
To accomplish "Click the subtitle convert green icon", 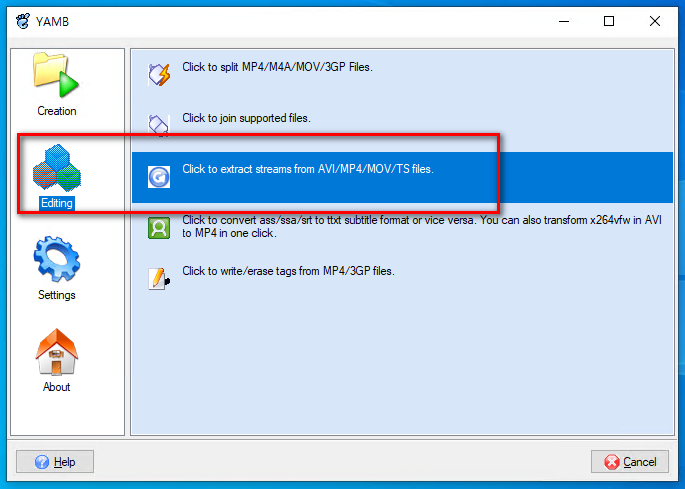I will coord(159,228).
